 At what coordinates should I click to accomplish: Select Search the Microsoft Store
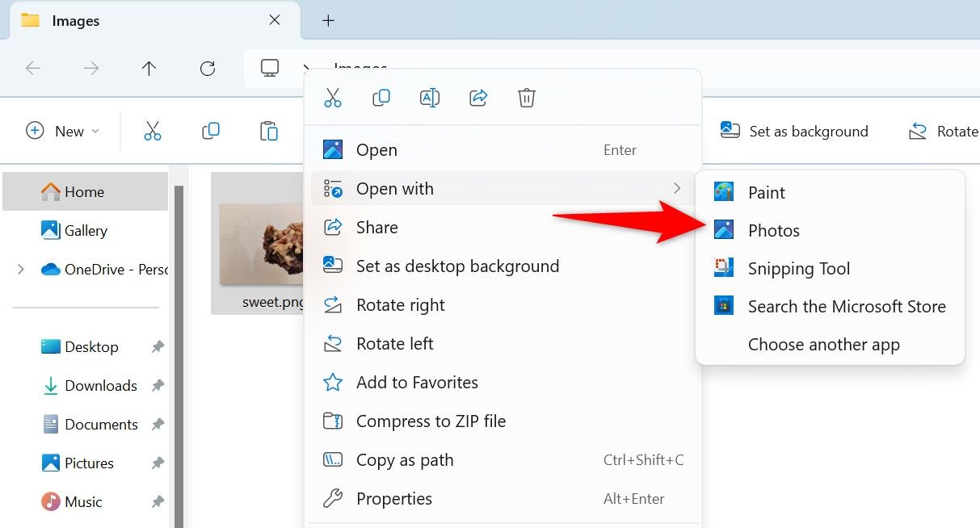coord(831,306)
